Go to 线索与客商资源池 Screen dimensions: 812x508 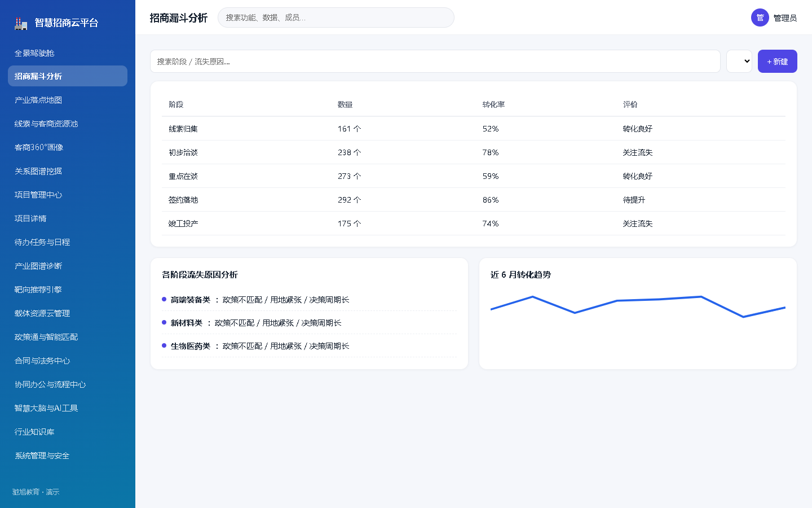pos(68,124)
